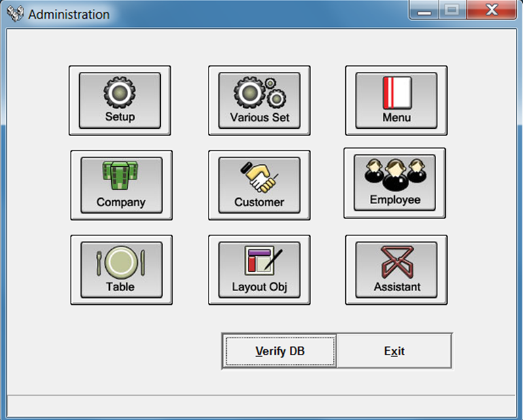Screen dimensions: 523x420
Task: Open the Menu red book button
Action: point(396,101)
